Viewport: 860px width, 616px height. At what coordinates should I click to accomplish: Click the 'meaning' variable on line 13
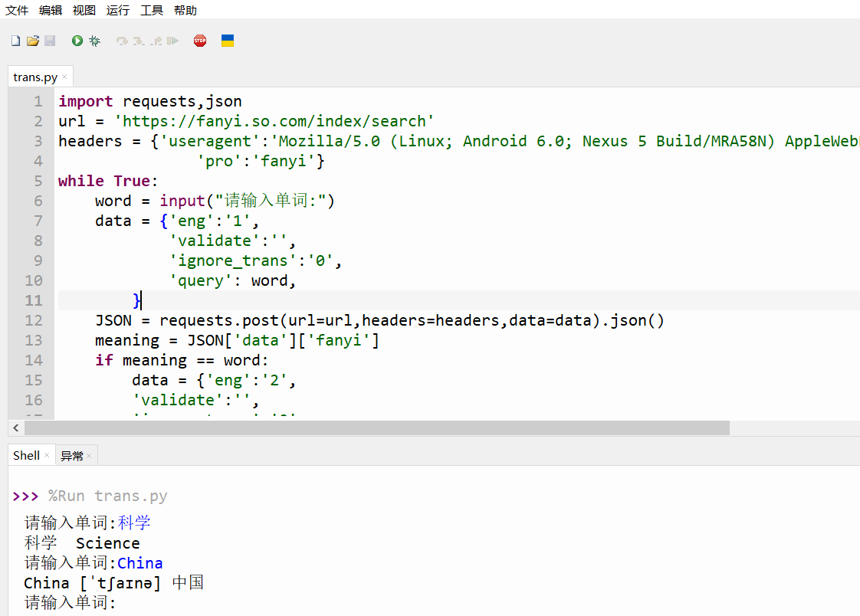(127, 340)
